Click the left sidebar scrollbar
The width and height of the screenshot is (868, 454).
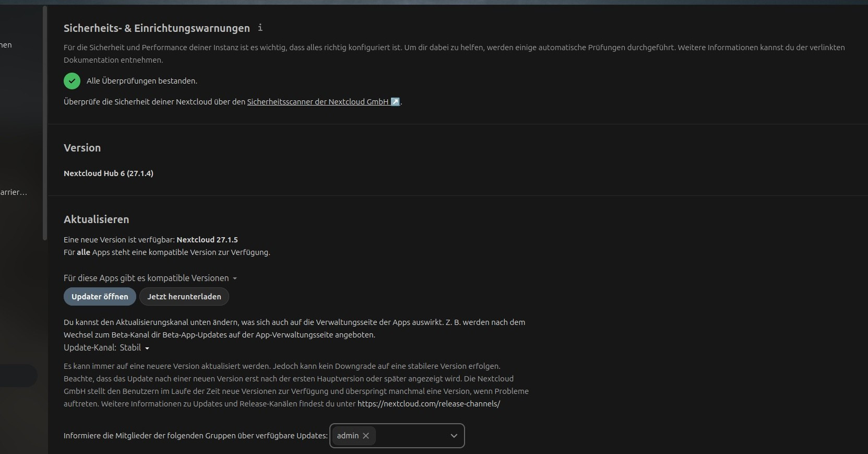click(x=45, y=123)
